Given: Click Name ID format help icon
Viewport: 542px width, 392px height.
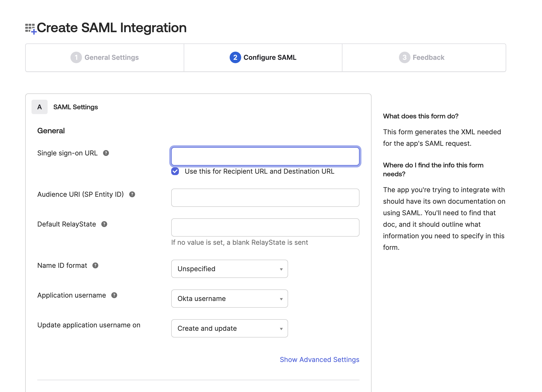Looking at the screenshot, I should point(95,265).
